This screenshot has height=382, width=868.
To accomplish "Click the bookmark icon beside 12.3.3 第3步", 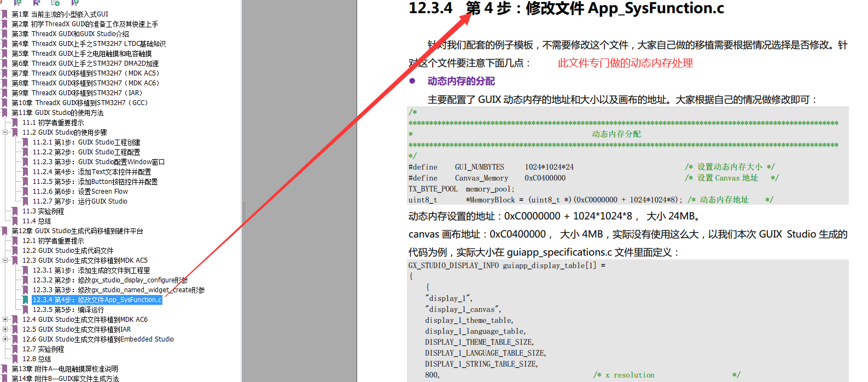I will (25, 290).
